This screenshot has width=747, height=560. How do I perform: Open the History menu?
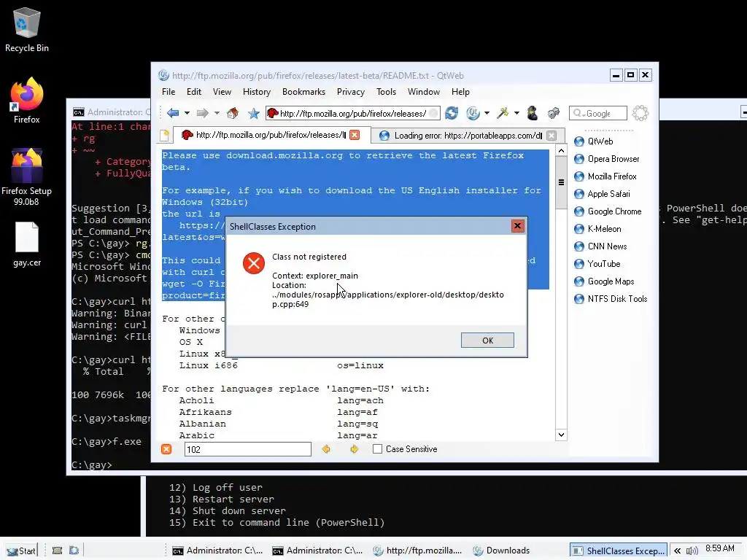point(257,91)
